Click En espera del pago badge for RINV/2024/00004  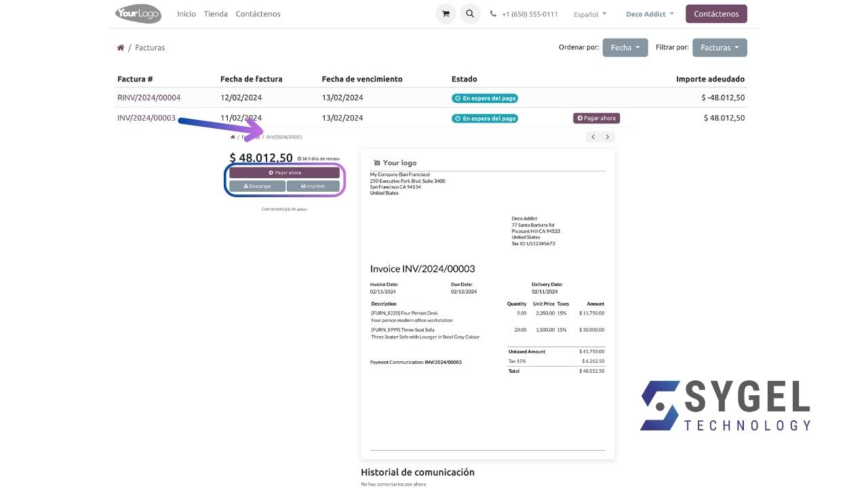pos(485,98)
